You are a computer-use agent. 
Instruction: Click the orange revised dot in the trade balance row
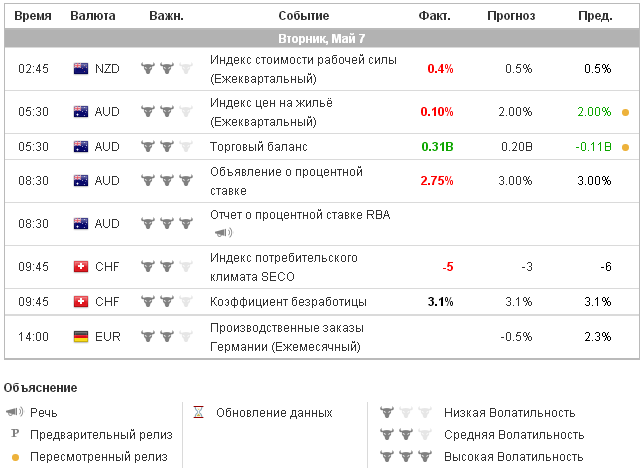click(625, 147)
